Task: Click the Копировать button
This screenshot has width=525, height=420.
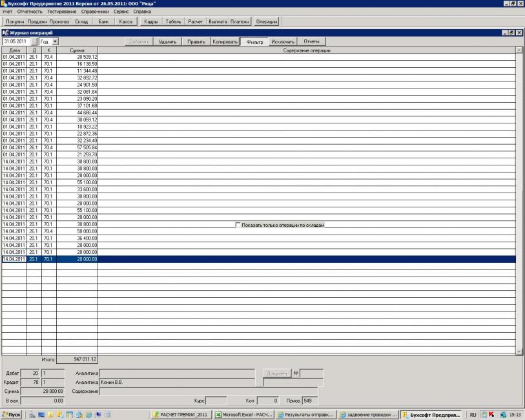Action: (x=225, y=41)
